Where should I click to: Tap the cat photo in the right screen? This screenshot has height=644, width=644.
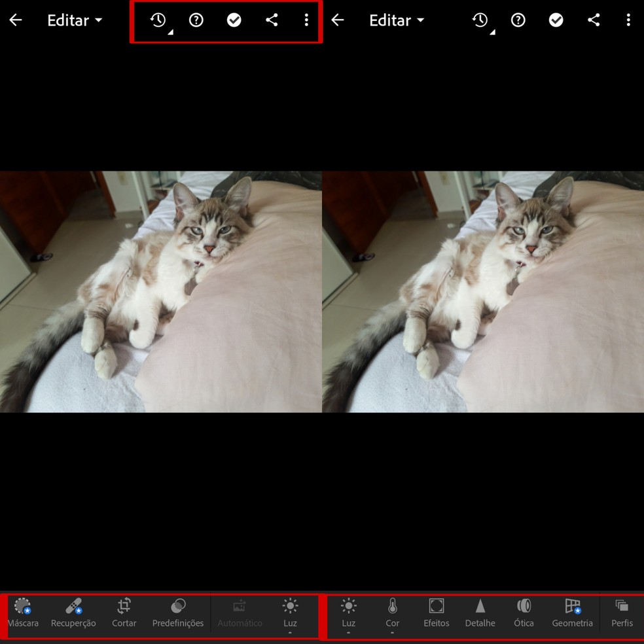coord(483,292)
